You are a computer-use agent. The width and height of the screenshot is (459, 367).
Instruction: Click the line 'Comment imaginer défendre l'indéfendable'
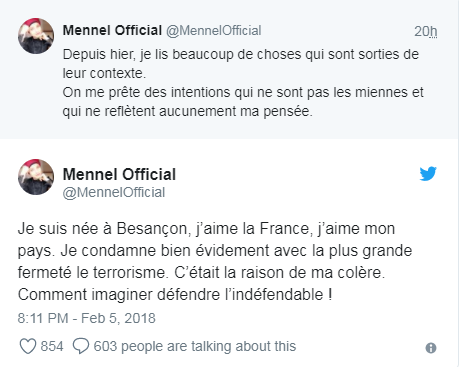[175, 295]
